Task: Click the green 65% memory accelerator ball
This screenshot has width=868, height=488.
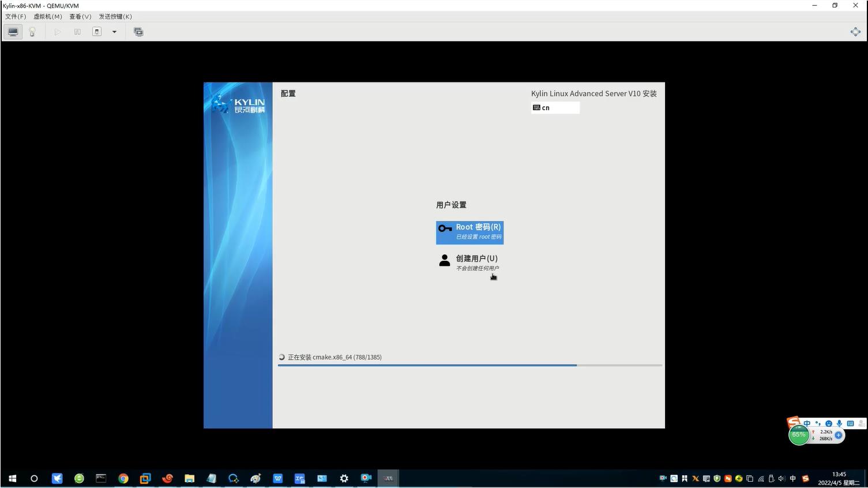Action: tap(799, 434)
